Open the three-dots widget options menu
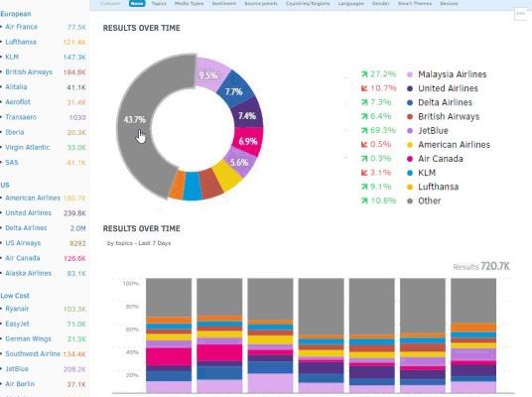 point(521,14)
